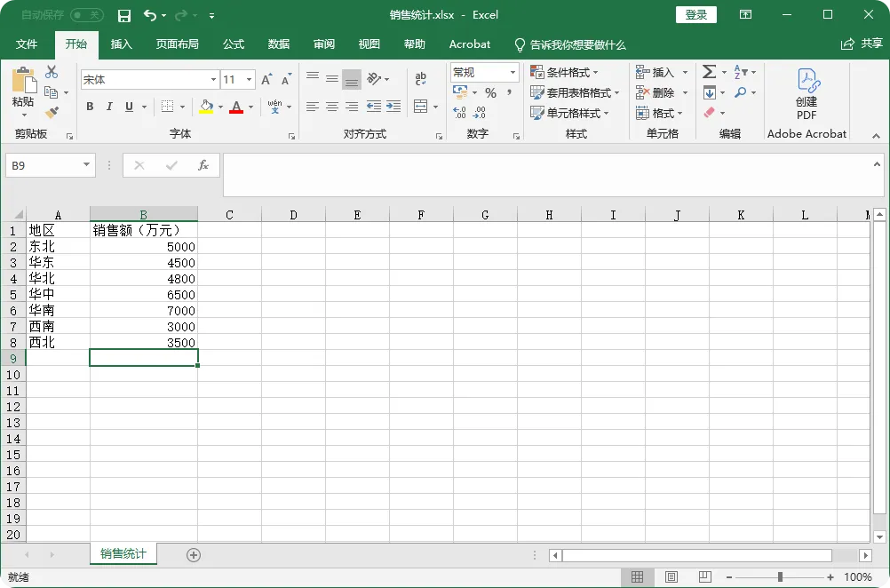Open the 文件 File tab
Viewport: 890px width, 588px height.
pos(27,44)
